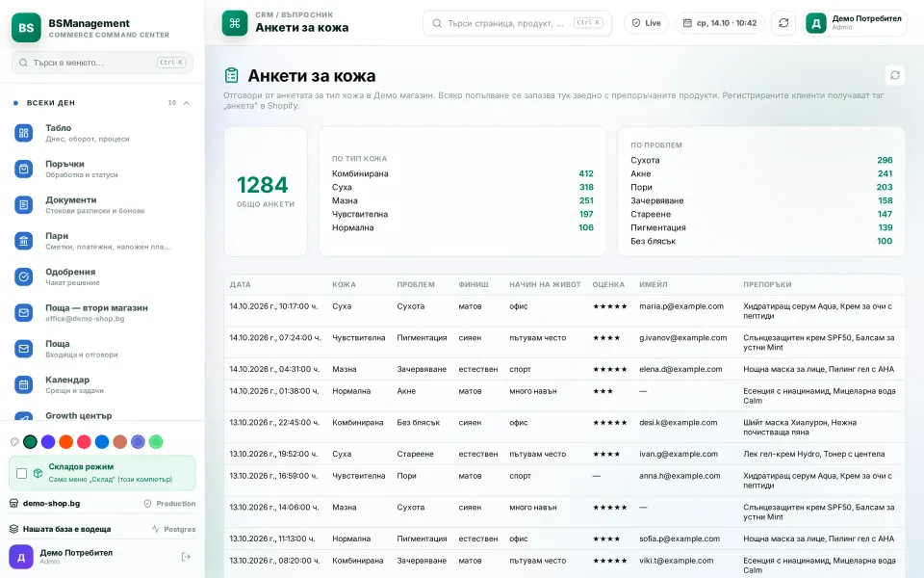Click the user avatar in top bar

coord(816,23)
